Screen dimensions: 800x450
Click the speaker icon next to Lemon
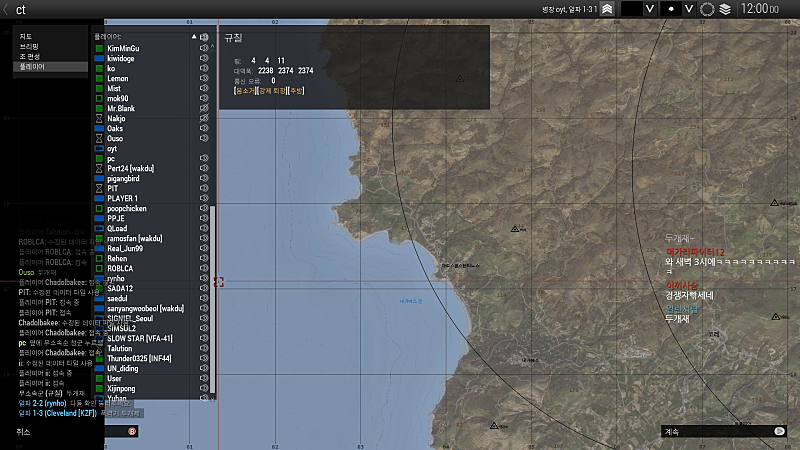[204, 78]
